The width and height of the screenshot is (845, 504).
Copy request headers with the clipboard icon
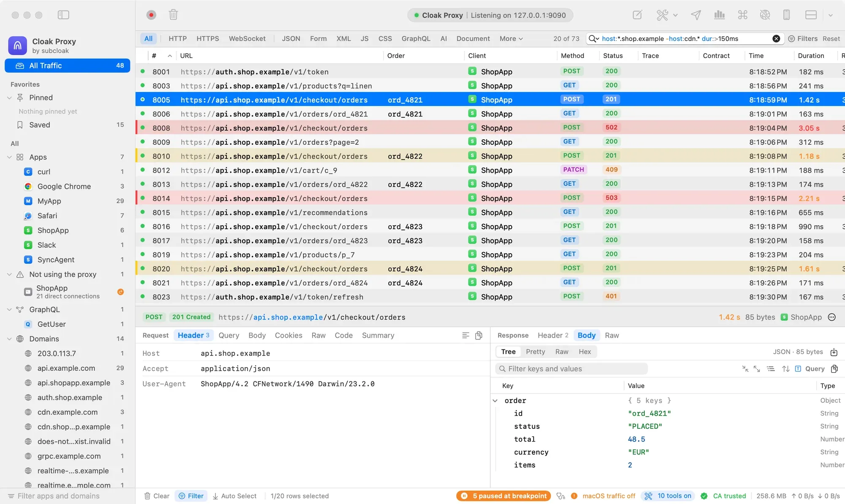[x=479, y=335]
